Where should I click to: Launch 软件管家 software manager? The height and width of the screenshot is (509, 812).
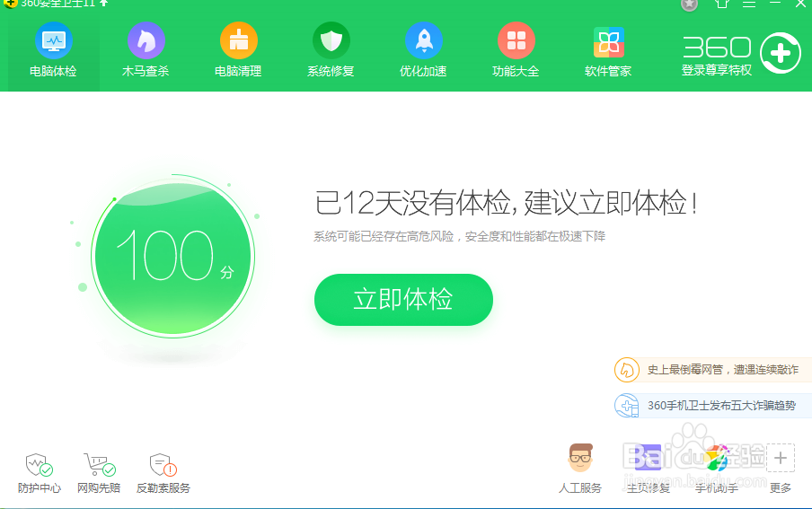tap(608, 51)
